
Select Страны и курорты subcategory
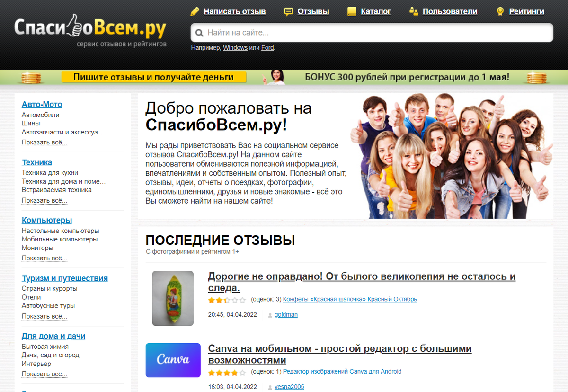(x=50, y=289)
